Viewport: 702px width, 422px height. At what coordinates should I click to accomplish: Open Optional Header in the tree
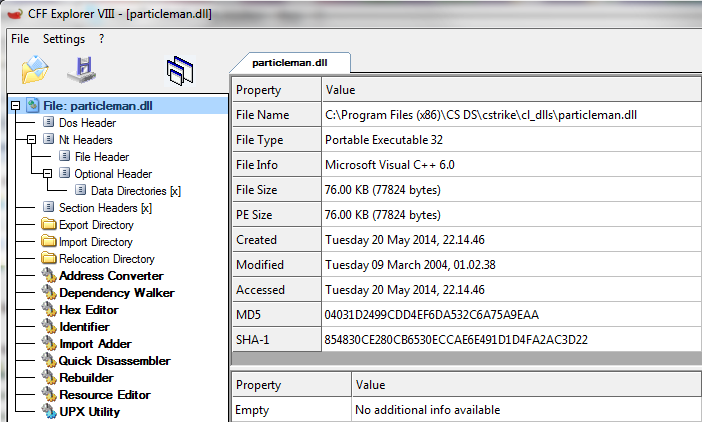point(113,174)
